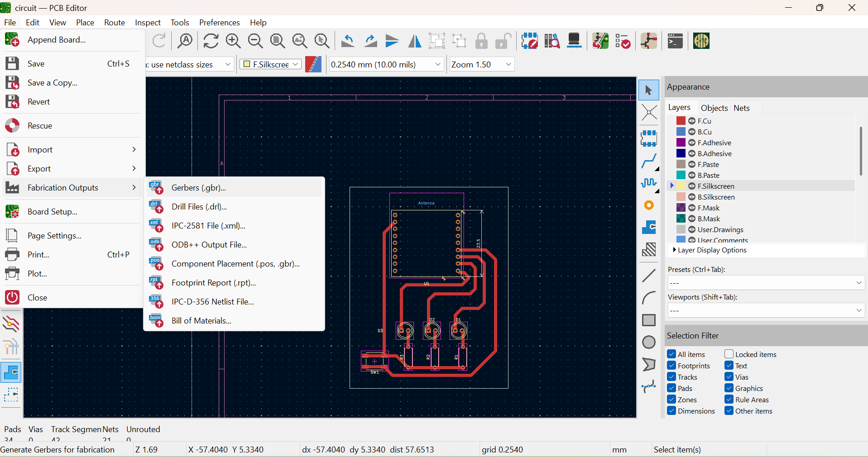Switch to the Objects tab
Image resolution: width=868 pixels, height=457 pixels.
click(x=714, y=108)
